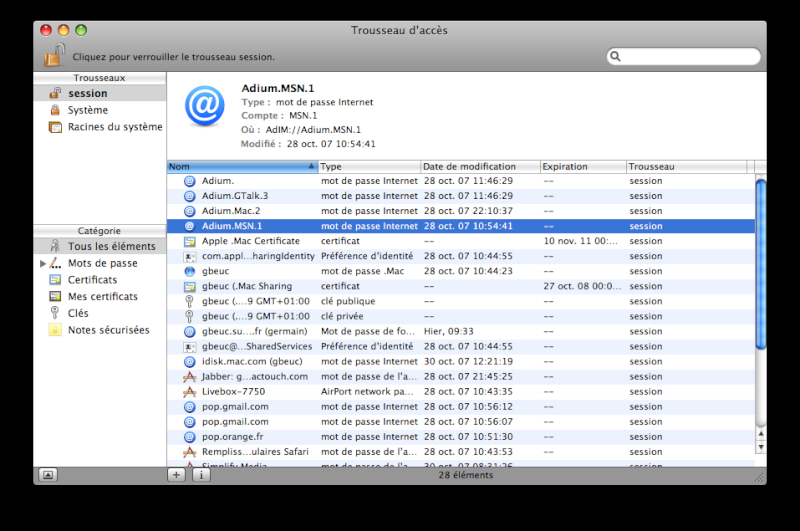Sort by the Type column header
Image resolution: width=800 pixels, height=531 pixels.
[x=369, y=166]
